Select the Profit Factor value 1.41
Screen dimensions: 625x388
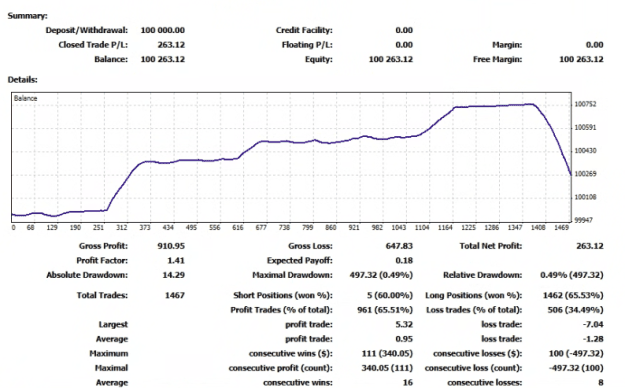pyautogui.click(x=176, y=261)
